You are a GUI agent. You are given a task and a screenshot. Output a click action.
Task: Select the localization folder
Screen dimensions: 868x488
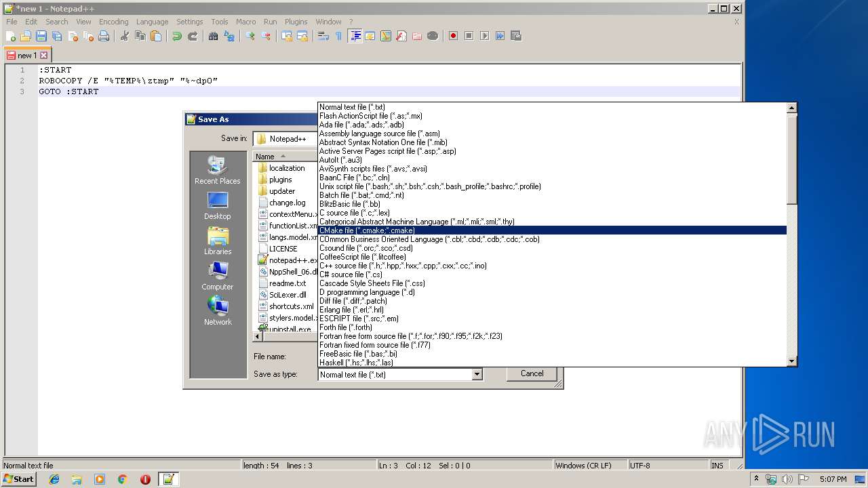(281, 168)
